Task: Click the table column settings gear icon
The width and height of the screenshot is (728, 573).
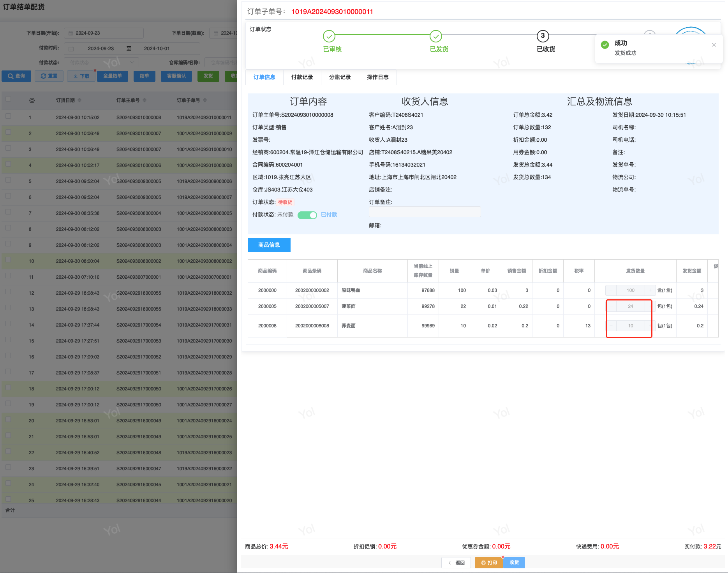Action: coord(32,100)
